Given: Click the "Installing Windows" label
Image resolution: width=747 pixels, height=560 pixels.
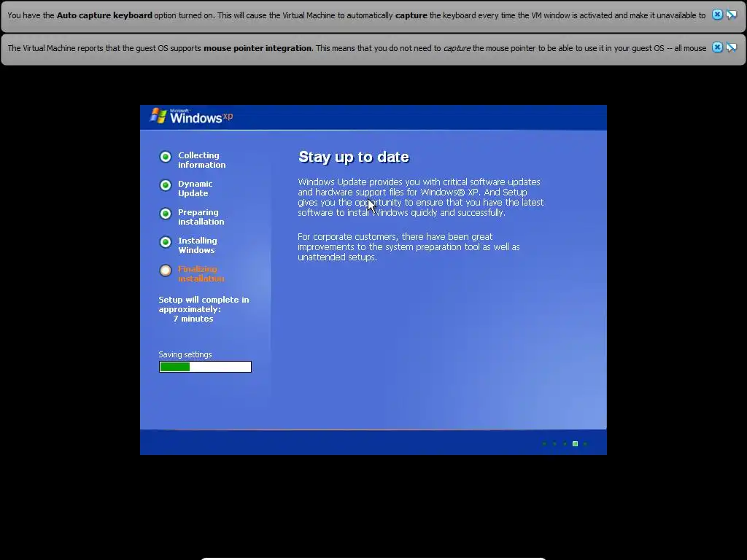Looking at the screenshot, I should tap(197, 245).
